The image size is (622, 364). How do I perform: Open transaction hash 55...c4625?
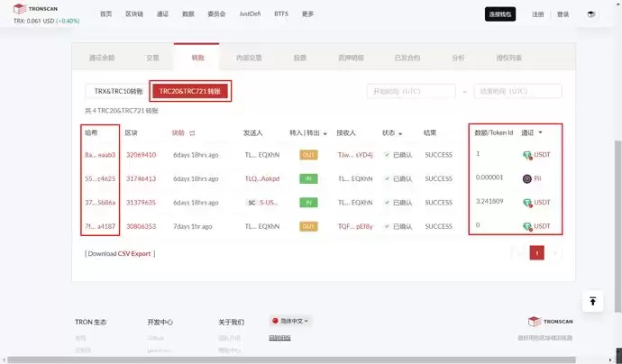pyautogui.click(x=100, y=178)
